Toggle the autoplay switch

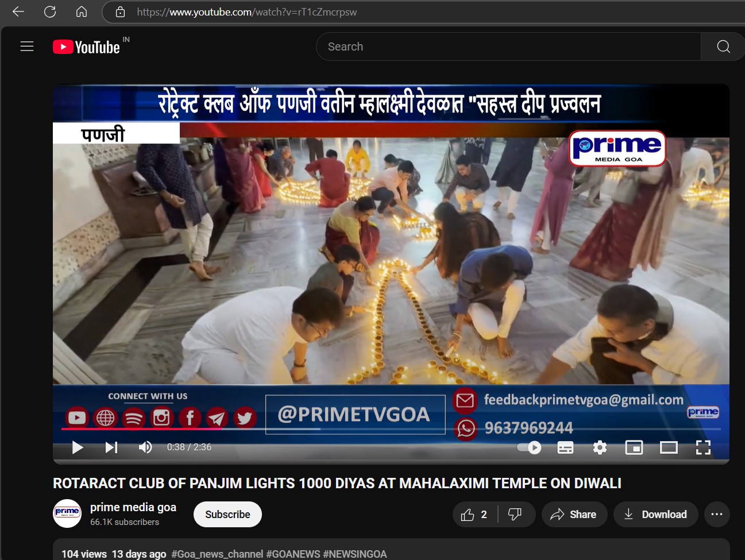(x=529, y=447)
